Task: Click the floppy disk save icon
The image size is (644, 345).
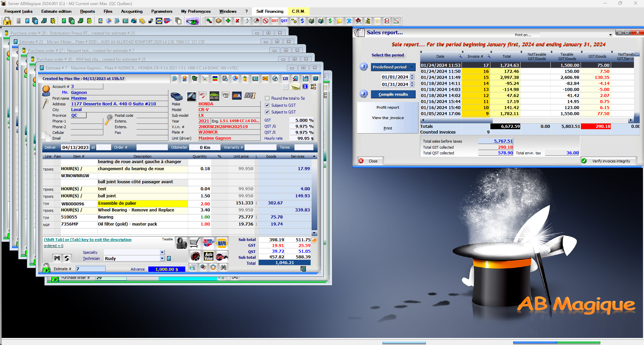Action: (306, 79)
